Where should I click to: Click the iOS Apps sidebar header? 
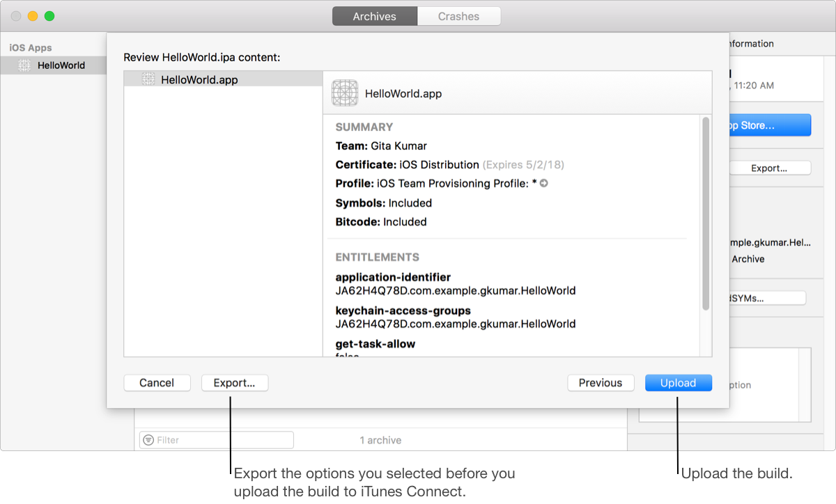[31, 48]
